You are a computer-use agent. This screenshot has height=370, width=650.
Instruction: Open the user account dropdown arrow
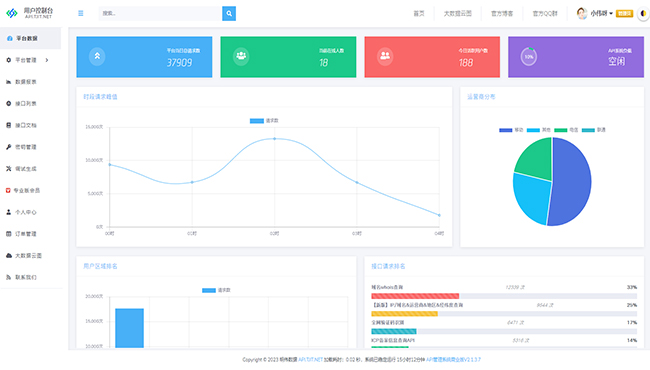coord(611,13)
